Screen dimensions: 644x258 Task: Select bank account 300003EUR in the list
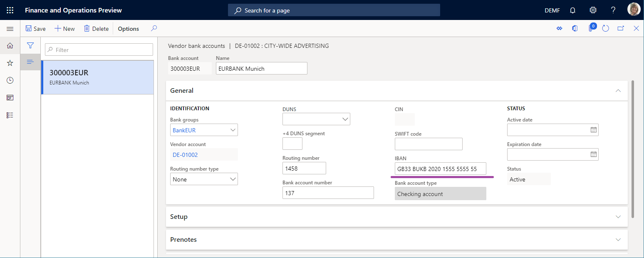(x=97, y=77)
